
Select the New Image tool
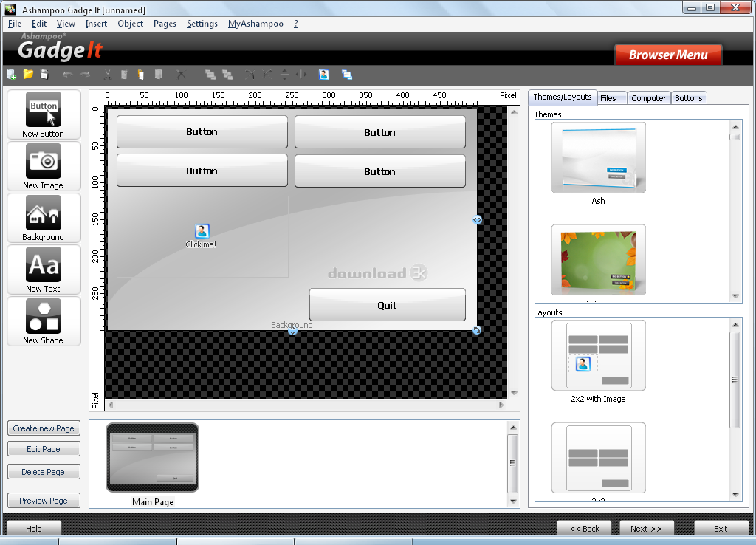coord(44,166)
